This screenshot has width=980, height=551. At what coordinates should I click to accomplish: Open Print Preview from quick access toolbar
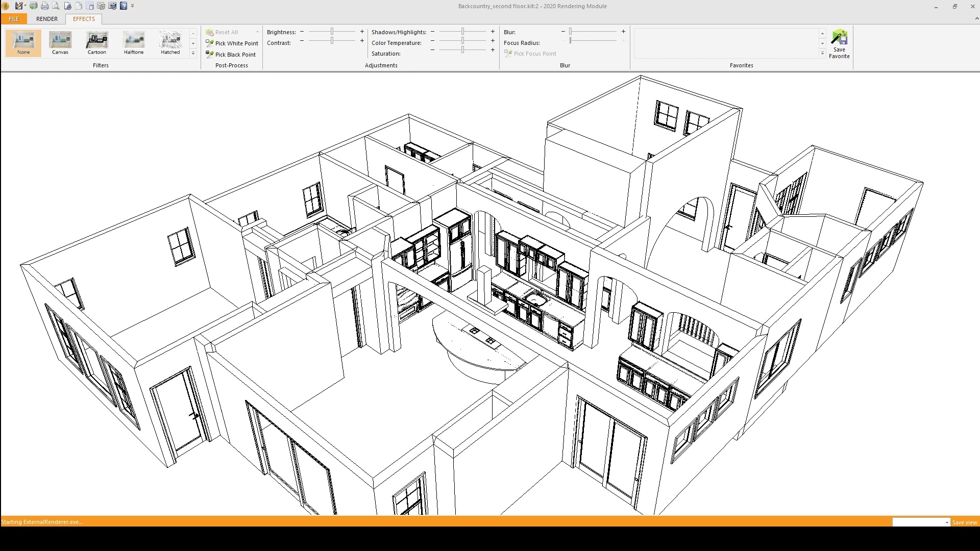56,6
